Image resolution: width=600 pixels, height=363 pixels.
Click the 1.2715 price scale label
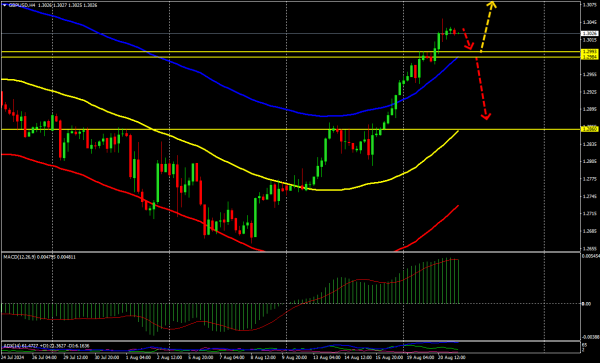click(590, 214)
